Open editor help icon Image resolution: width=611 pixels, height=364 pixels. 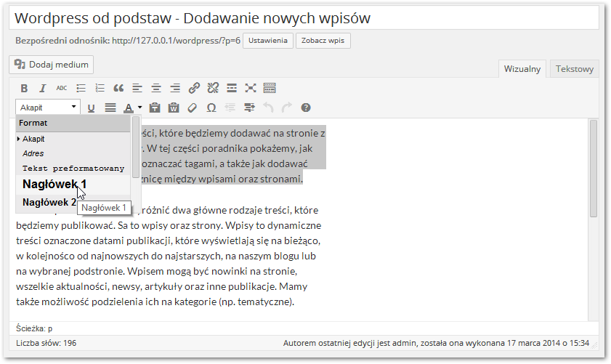click(306, 108)
